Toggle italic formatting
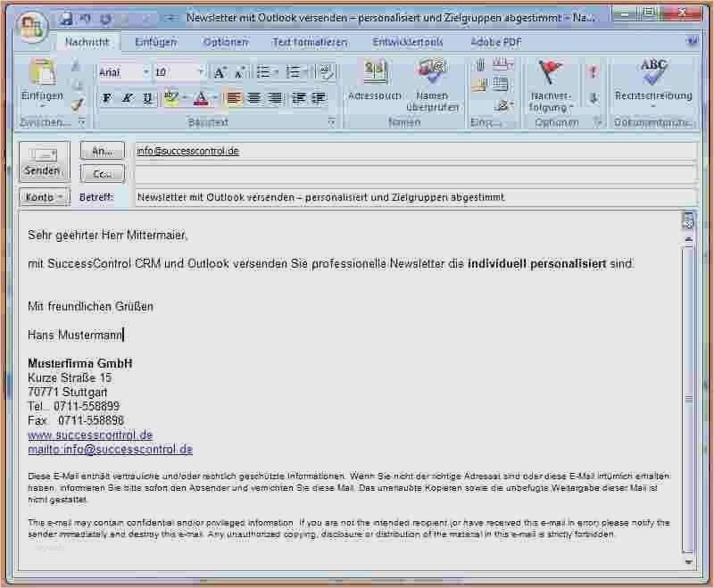 (x=127, y=98)
